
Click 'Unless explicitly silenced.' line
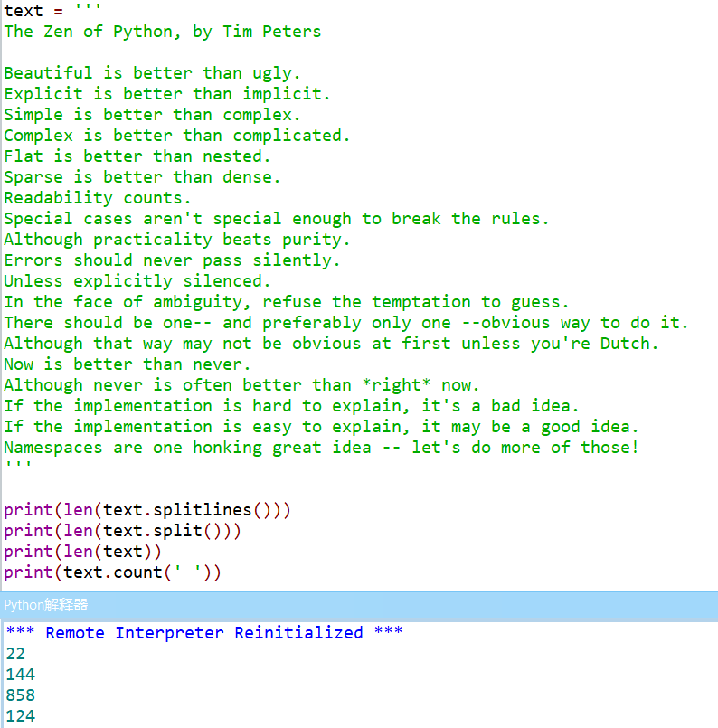pos(137,281)
